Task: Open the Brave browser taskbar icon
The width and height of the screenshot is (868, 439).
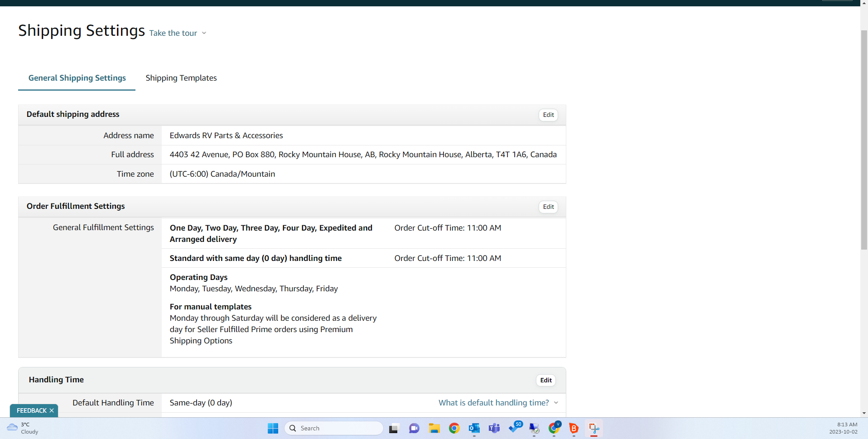Action: point(574,428)
